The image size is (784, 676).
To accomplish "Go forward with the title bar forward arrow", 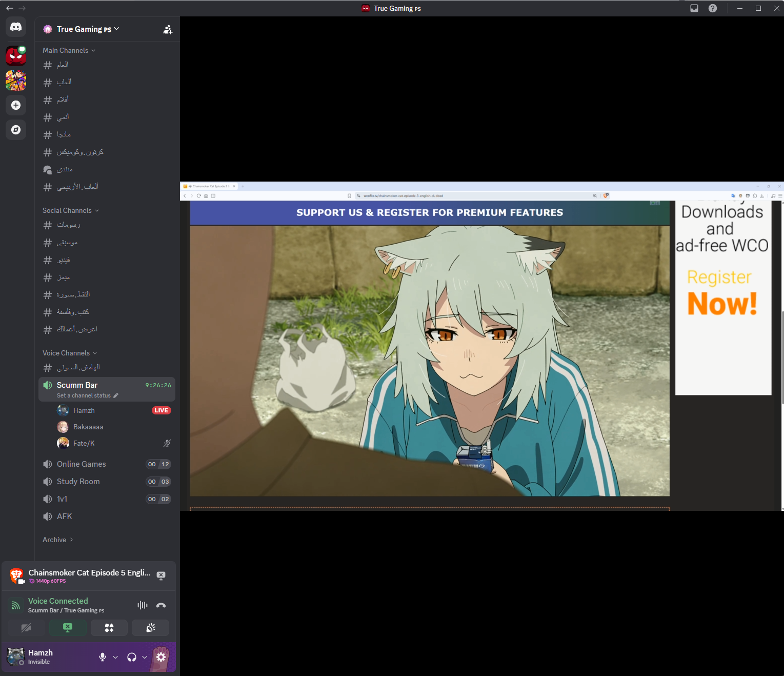I will point(22,8).
